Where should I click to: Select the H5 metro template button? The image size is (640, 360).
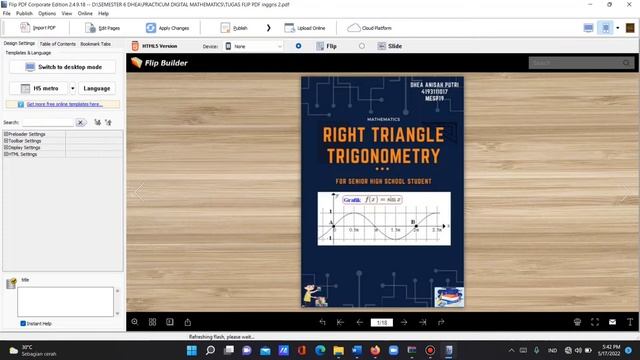(x=39, y=88)
